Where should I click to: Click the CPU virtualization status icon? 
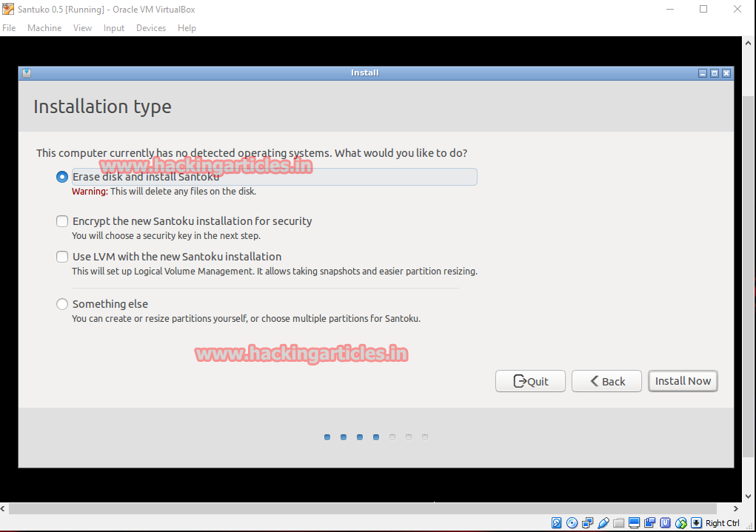(666, 523)
